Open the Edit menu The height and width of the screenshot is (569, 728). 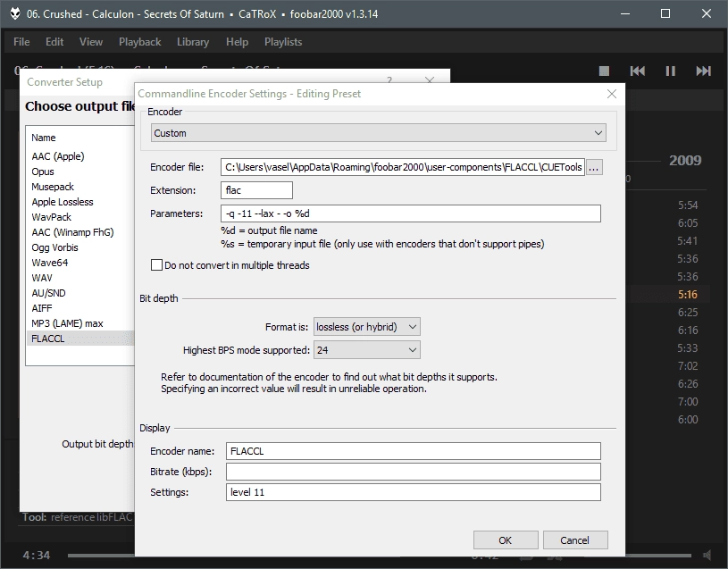click(x=54, y=42)
